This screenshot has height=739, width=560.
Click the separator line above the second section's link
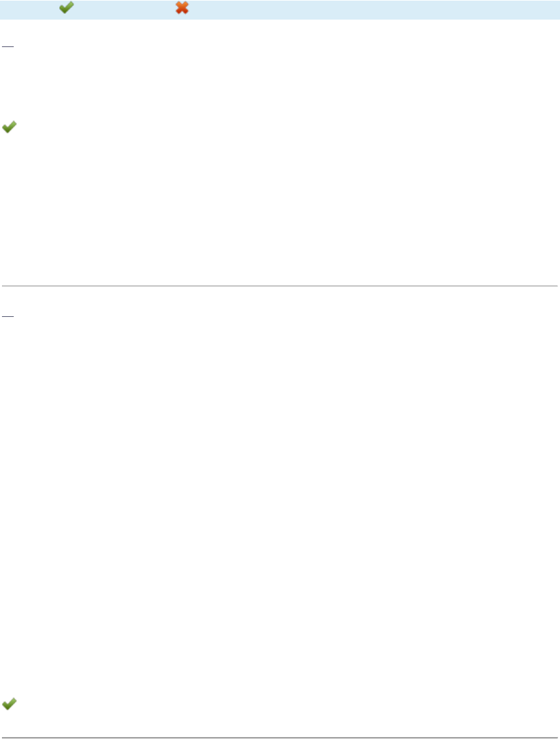(280, 286)
